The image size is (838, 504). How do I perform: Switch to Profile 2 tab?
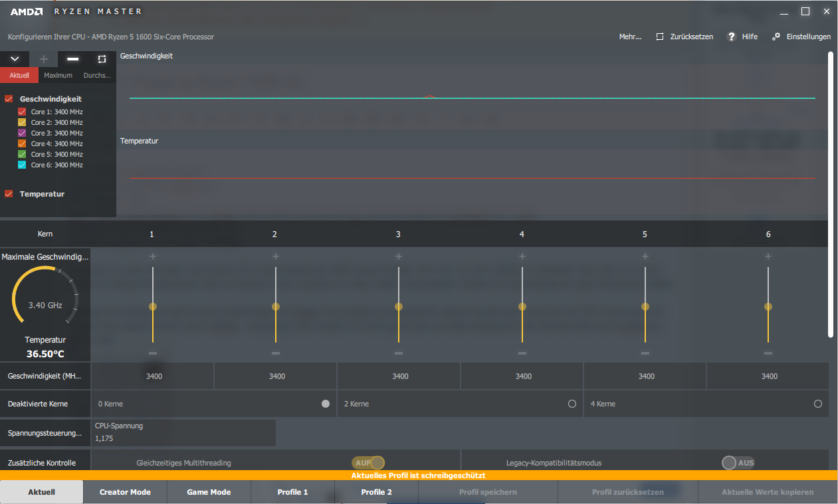point(376,492)
